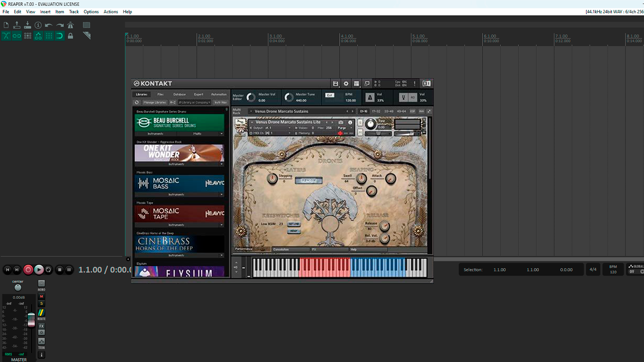Toggle the metronome icon in REAPER toolbar
644x362 pixels.
(x=71, y=25)
